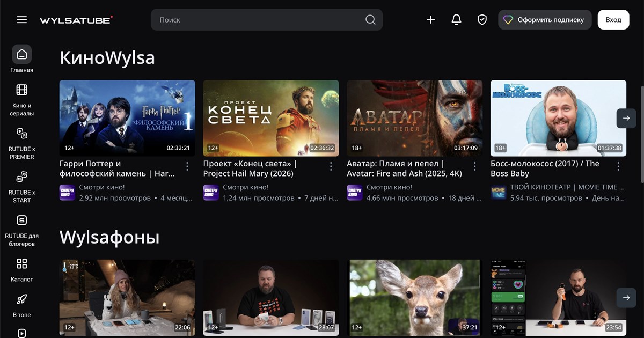Click Оформить подписку button
Viewport: 644px width, 338px height.
click(x=544, y=20)
